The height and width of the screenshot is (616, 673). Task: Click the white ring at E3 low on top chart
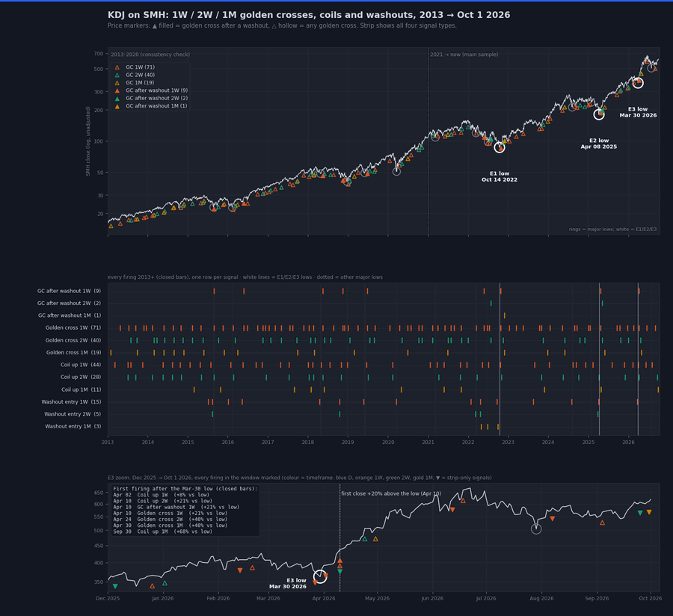tap(638, 83)
